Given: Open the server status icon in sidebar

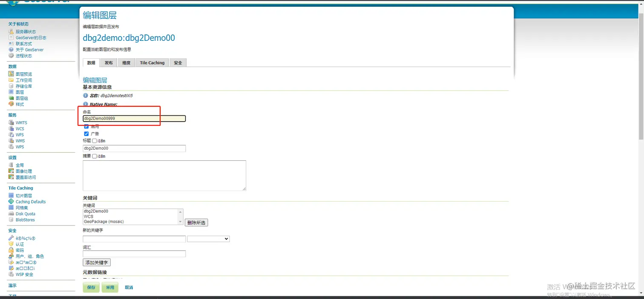Looking at the screenshot, I should [x=11, y=32].
